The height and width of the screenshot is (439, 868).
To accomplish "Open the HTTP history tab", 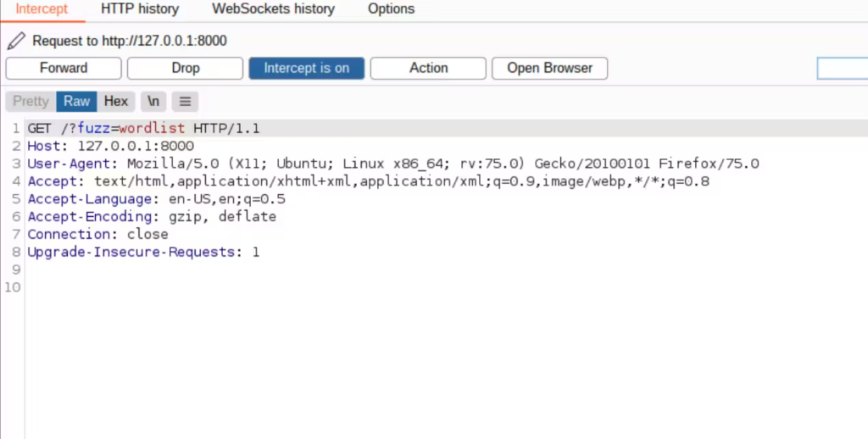I will point(140,8).
